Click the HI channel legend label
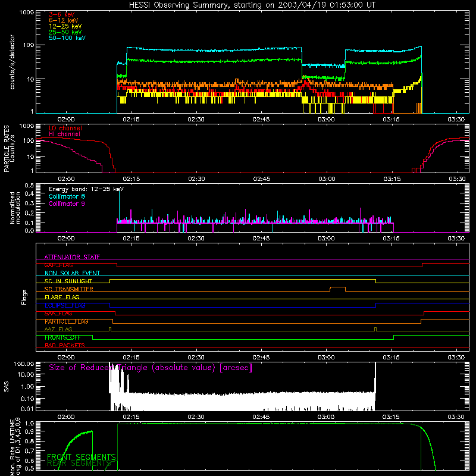This screenshot has height=476, width=476. tap(65, 134)
